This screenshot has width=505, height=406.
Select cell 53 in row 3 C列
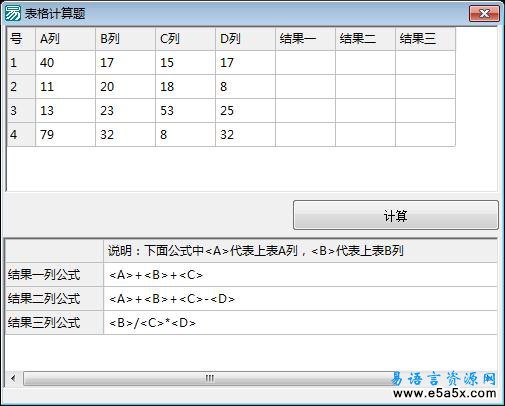(185, 111)
